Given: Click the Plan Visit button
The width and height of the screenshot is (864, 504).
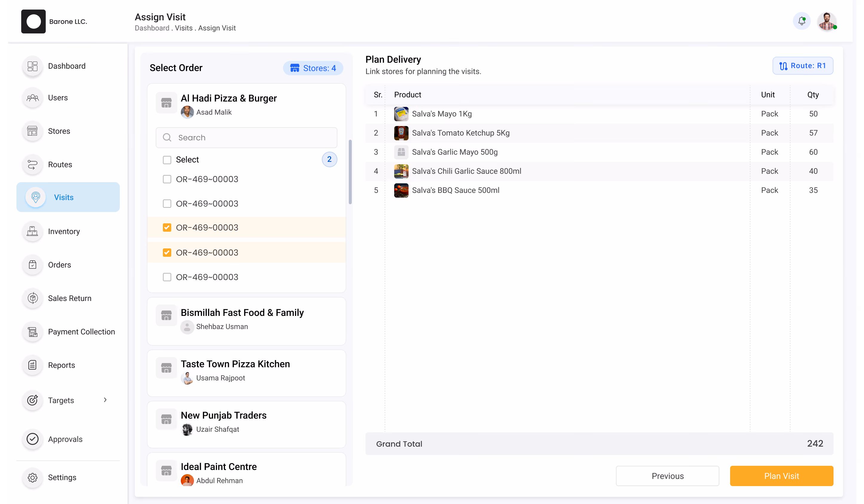Looking at the screenshot, I should (782, 476).
